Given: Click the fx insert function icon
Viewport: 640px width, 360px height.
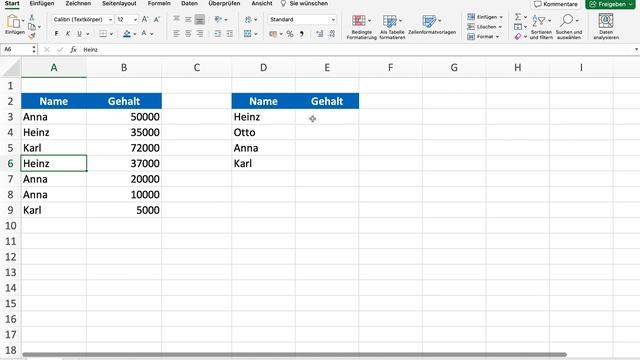Looking at the screenshot, I should coord(73,49).
